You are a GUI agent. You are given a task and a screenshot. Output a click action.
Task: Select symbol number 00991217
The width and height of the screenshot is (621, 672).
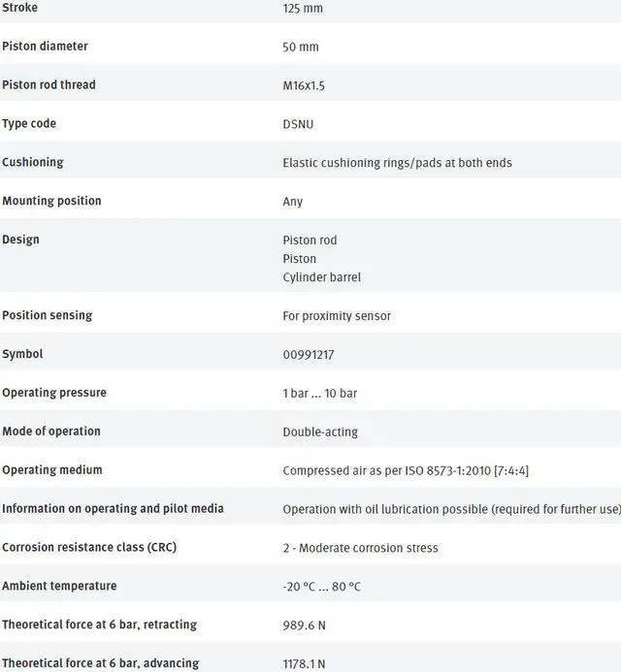click(x=309, y=355)
